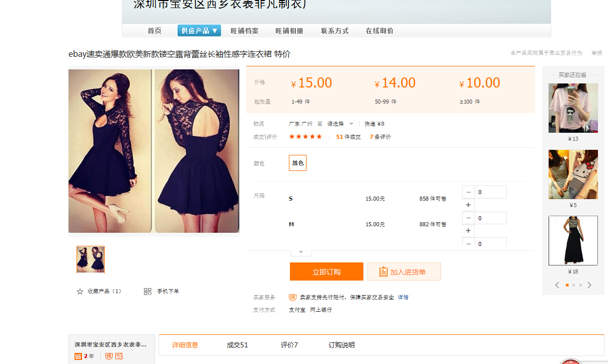608x364 pixels.
Task: Click the favorite star icon for this product
Action: click(80, 292)
